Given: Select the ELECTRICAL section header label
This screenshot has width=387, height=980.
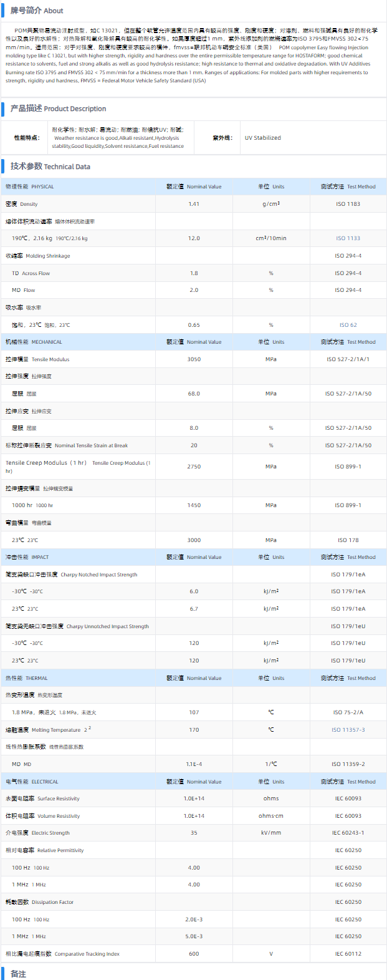Looking at the screenshot, I should click(x=32, y=782).
